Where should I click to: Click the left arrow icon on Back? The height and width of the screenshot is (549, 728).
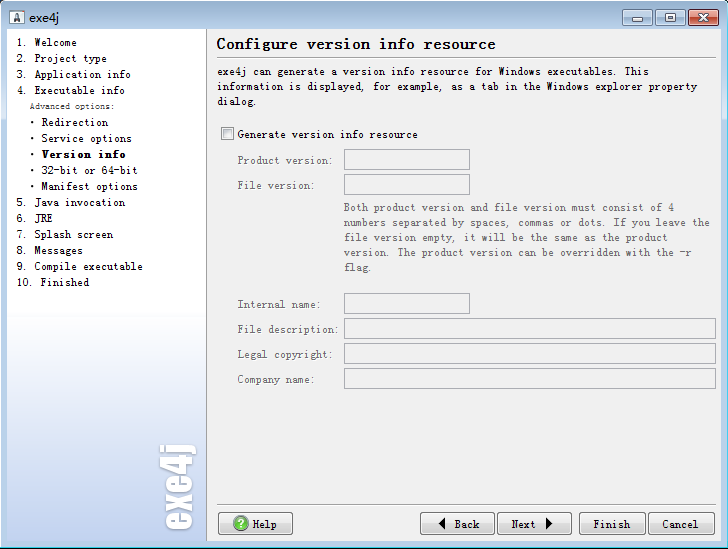point(442,523)
